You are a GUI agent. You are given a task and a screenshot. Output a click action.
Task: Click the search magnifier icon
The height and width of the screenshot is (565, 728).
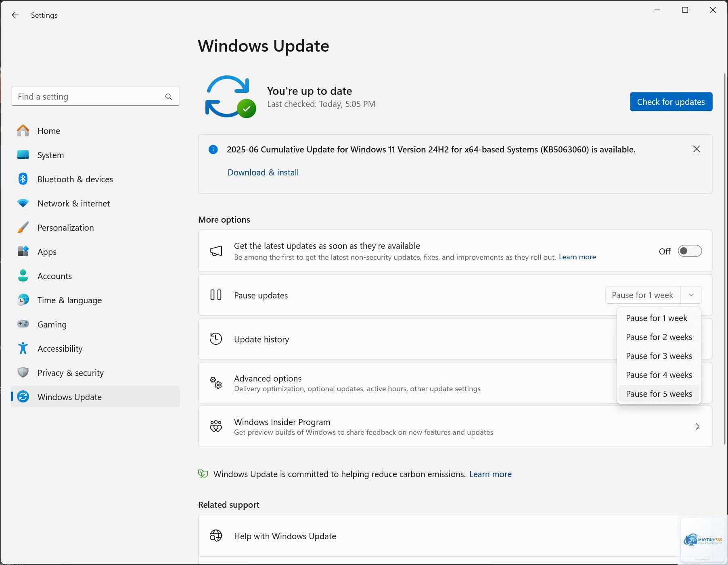[x=169, y=97]
